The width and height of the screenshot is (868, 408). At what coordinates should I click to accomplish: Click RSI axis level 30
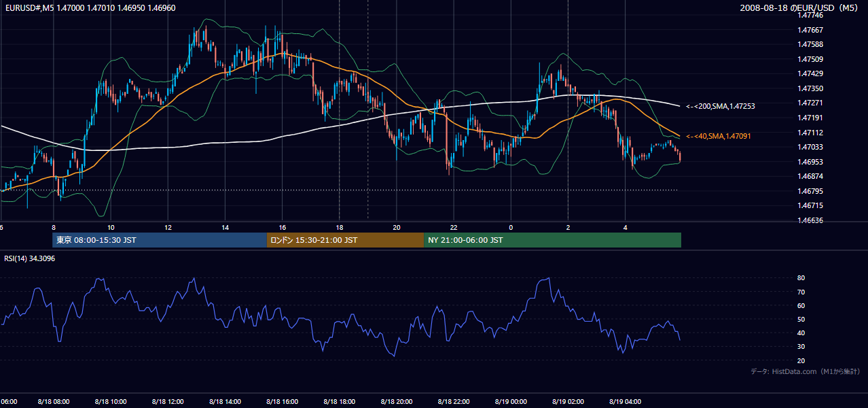click(801, 347)
